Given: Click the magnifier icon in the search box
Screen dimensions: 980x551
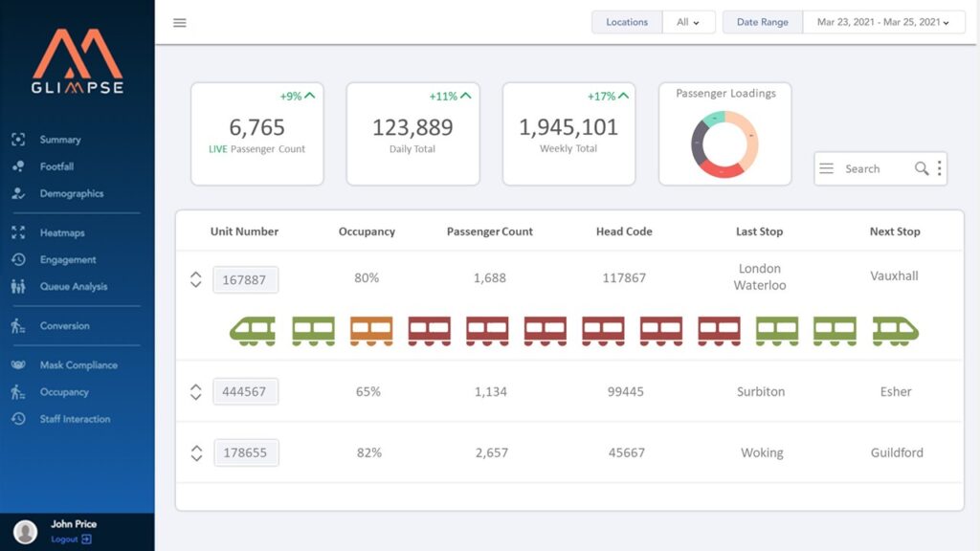Looking at the screenshot, I should pyautogui.click(x=921, y=168).
